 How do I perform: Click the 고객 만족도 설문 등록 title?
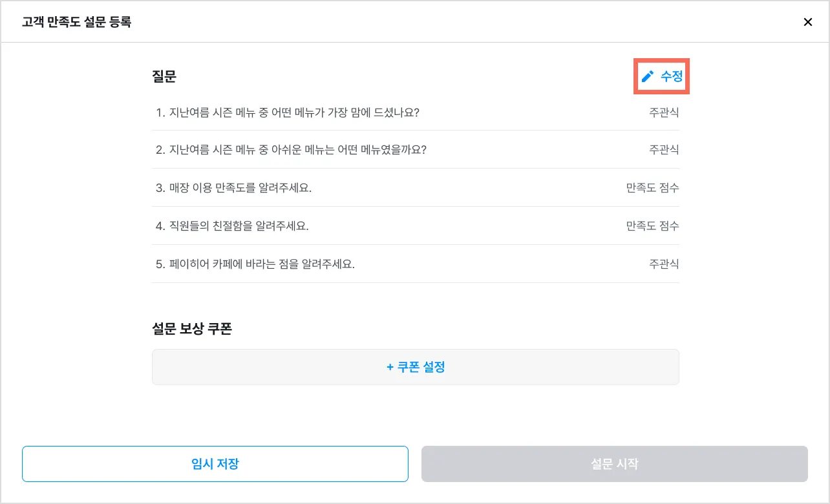[x=76, y=22]
